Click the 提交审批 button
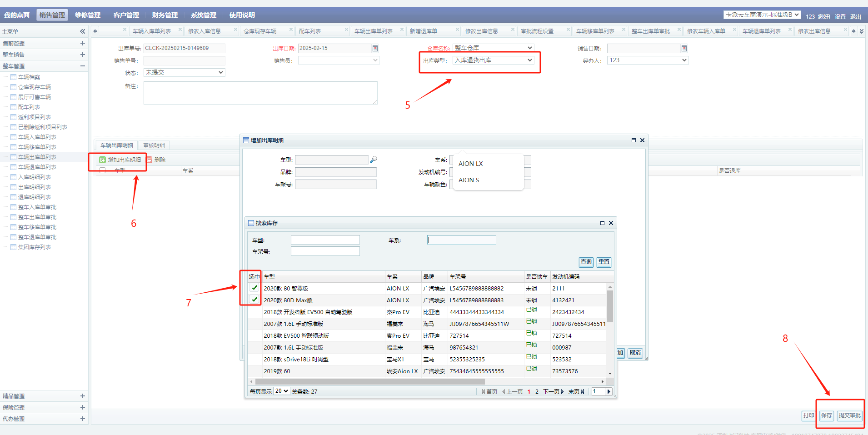 click(849, 415)
